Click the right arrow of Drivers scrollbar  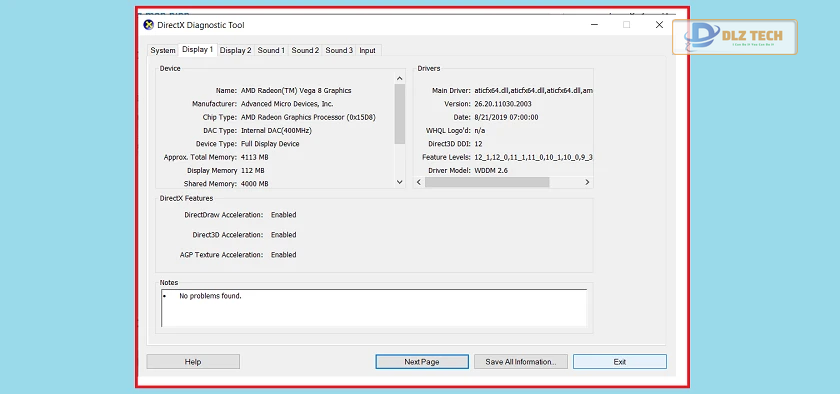point(587,182)
